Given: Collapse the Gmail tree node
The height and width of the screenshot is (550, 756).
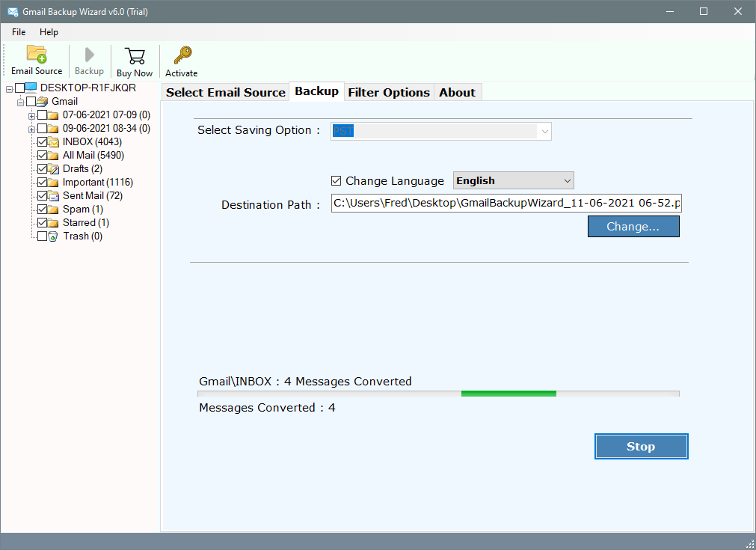Looking at the screenshot, I should pos(20,103).
